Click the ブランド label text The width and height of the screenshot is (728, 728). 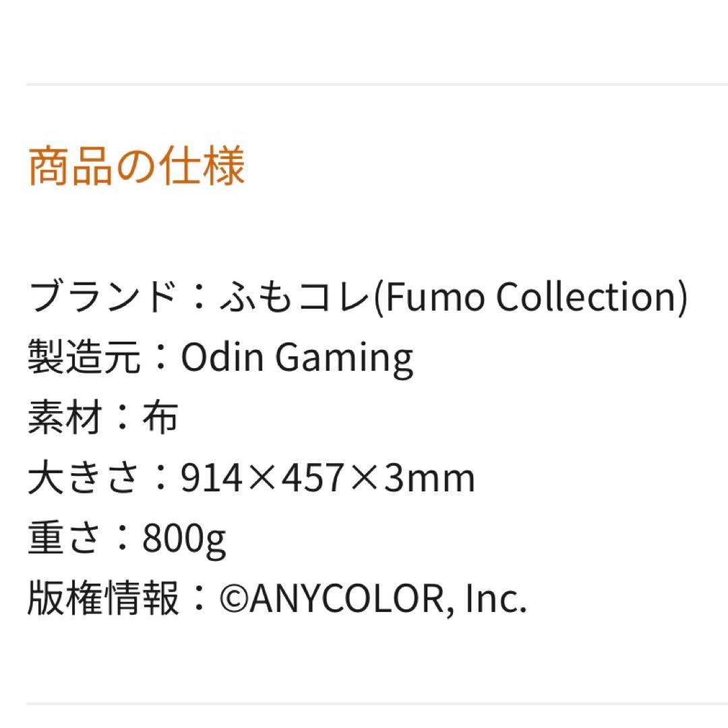tap(102, 297)
